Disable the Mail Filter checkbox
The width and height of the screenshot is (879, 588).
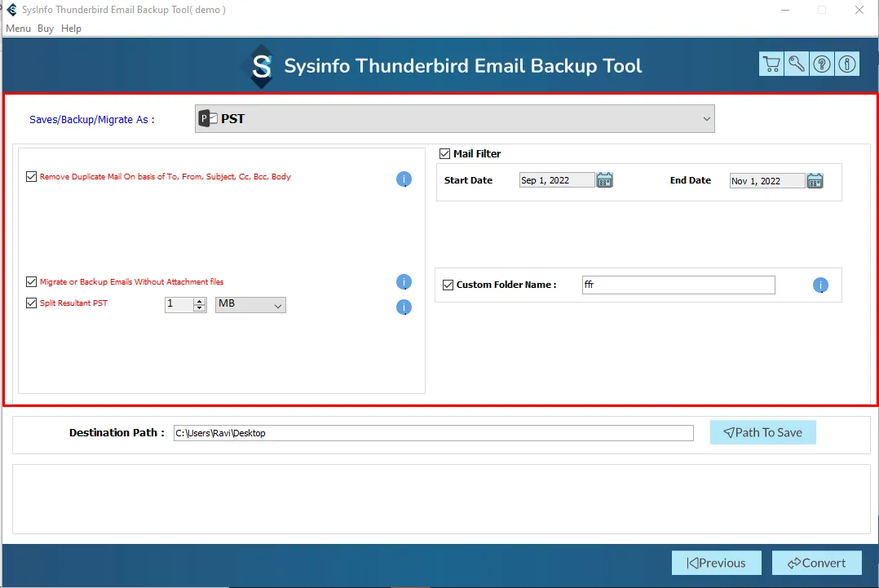pyautogui.click(x=445, y=153)
